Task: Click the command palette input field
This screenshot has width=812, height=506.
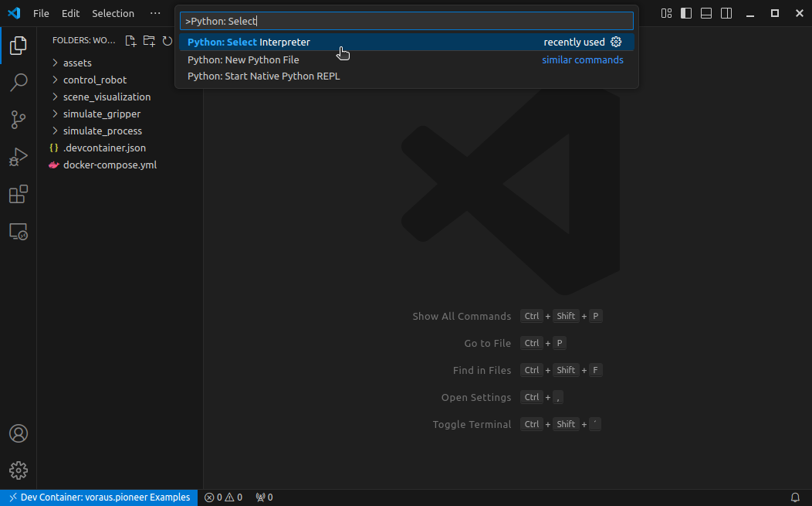Action: pos(407,21)
